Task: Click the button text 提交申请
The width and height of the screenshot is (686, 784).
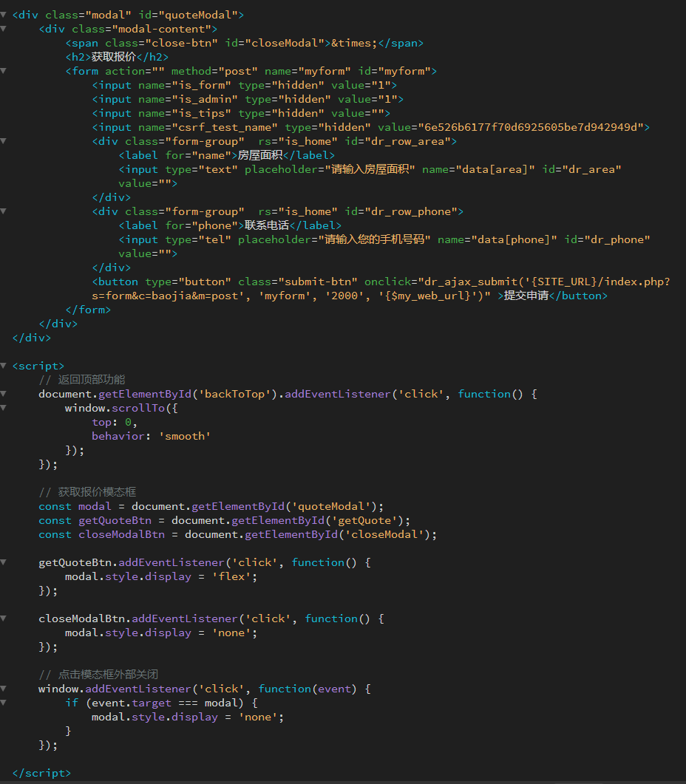Action: coord(526,296)
